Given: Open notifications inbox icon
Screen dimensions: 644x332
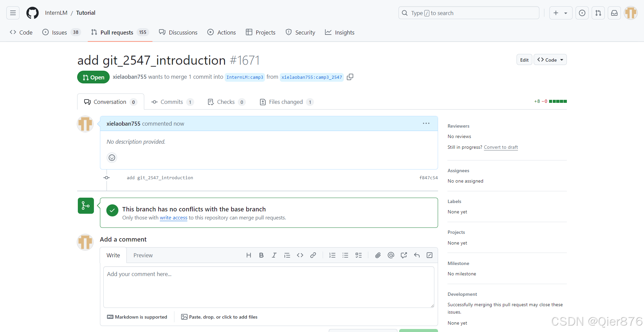Looking at the screenshot, I should (614, 13).
